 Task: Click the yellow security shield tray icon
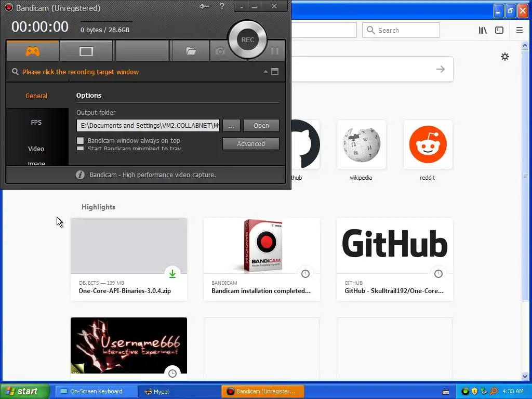474,391
